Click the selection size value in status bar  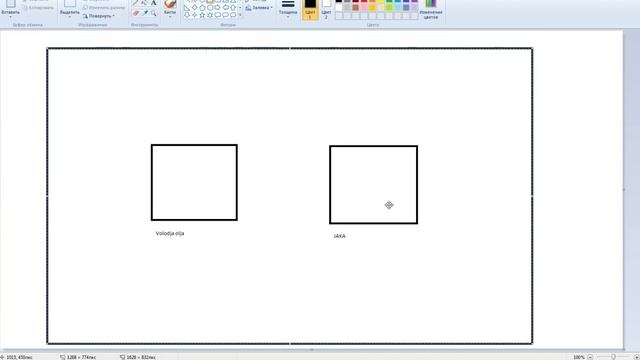click(81, 357)
